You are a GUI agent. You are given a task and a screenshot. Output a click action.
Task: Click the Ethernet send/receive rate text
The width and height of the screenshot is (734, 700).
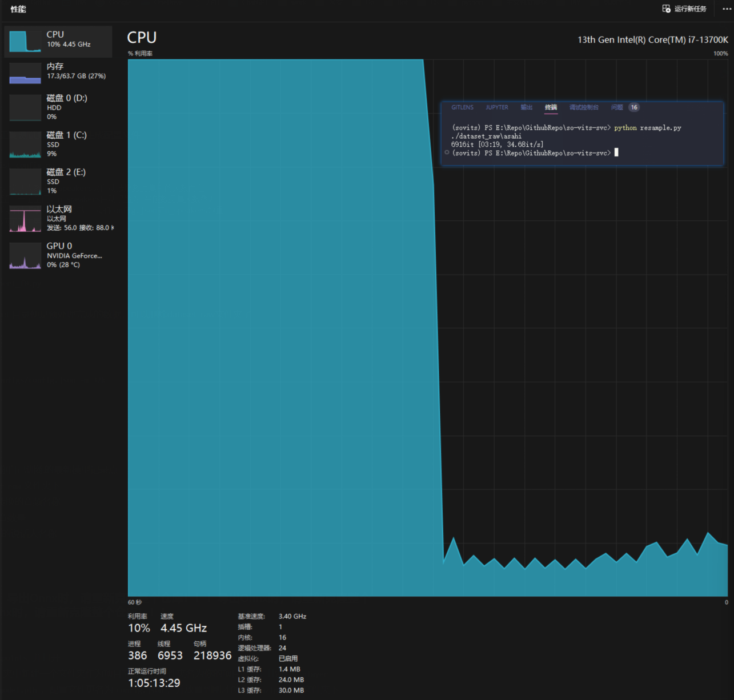click(80, 228)
